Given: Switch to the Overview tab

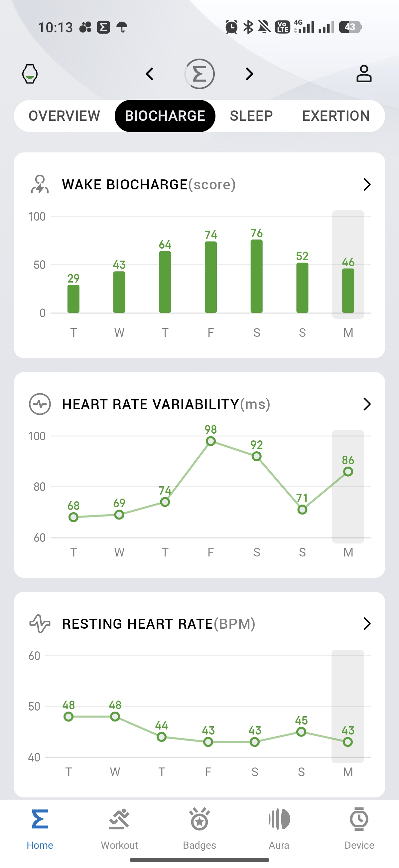Looking at the screenshot, I should (x=64, y=116).
